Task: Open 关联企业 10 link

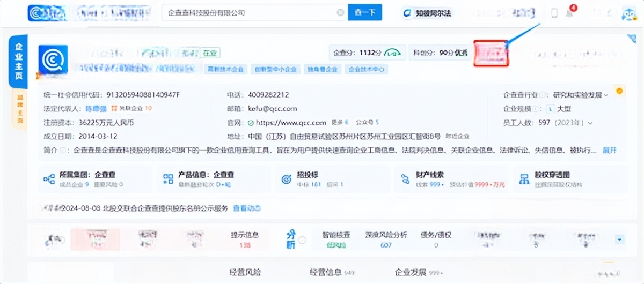Action: 132,108
